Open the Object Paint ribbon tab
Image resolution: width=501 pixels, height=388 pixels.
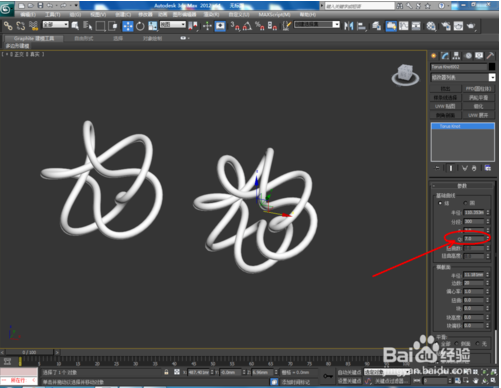point(152,38)
